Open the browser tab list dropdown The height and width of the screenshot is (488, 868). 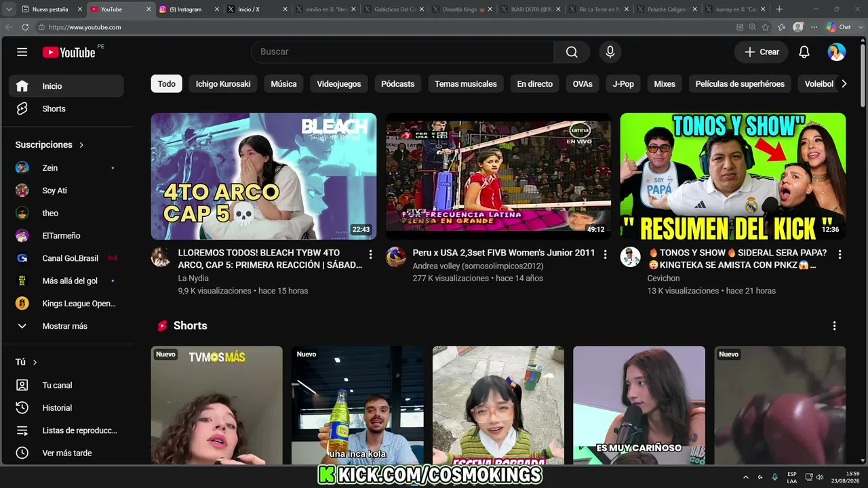coord(9,9)
